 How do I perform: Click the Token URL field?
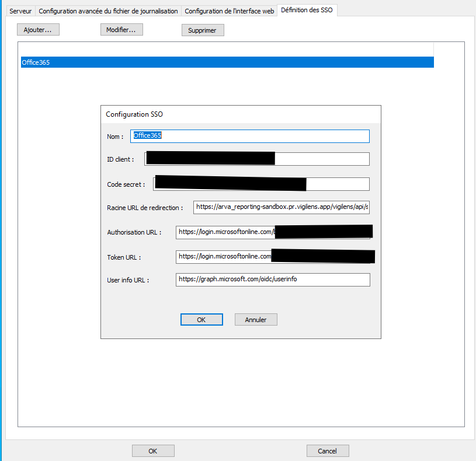(x=273, y=257)
